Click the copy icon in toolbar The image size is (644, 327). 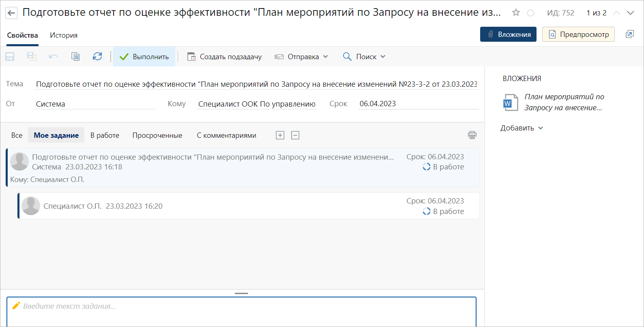click(75, 57)
